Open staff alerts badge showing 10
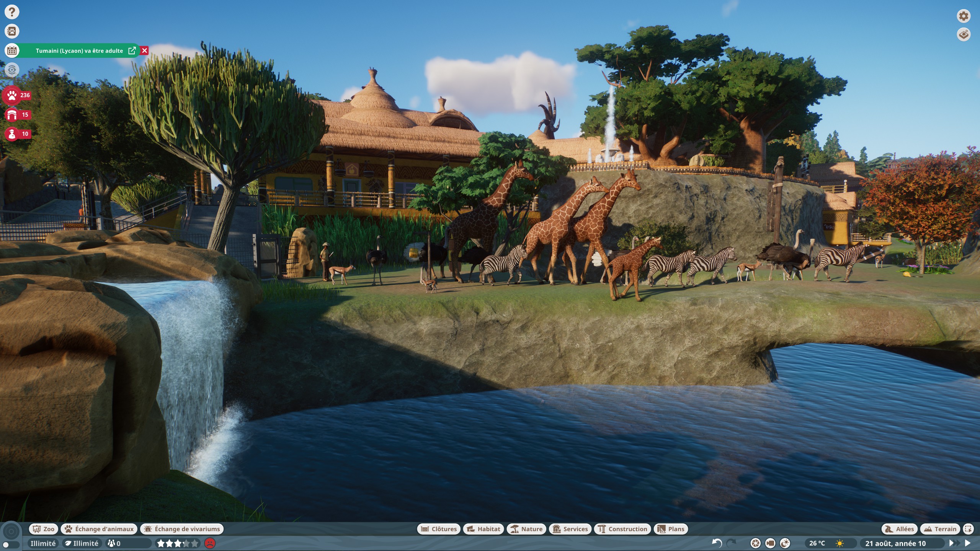Screen dimensions: 980x551 pyautogui.click(x=17, y=134)
